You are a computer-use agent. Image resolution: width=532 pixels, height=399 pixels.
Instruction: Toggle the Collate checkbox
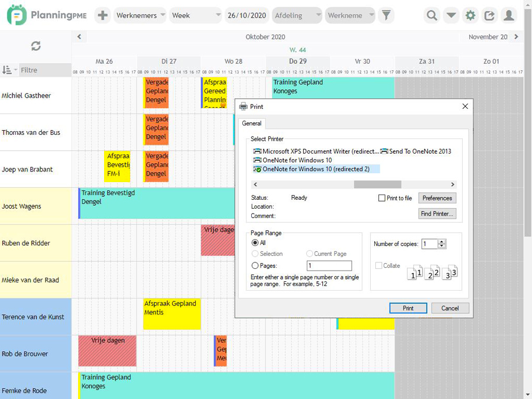[x=379, y=265]
